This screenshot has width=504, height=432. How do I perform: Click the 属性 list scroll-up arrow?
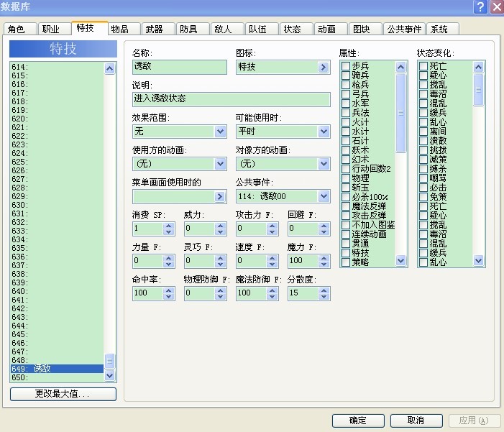(400, 67)
